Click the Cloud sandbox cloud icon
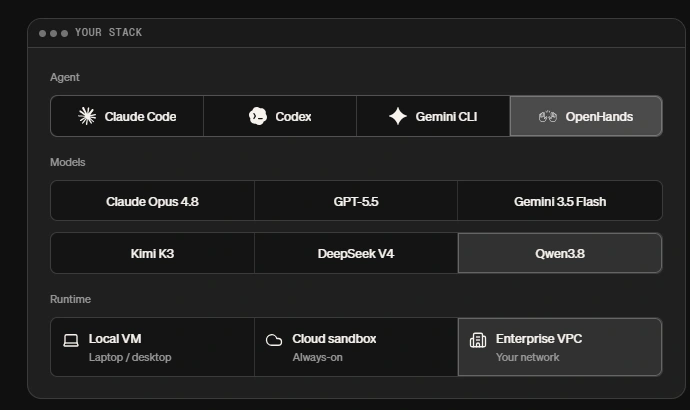The height and width of the screenshot is (410, 690). point(274,340)
